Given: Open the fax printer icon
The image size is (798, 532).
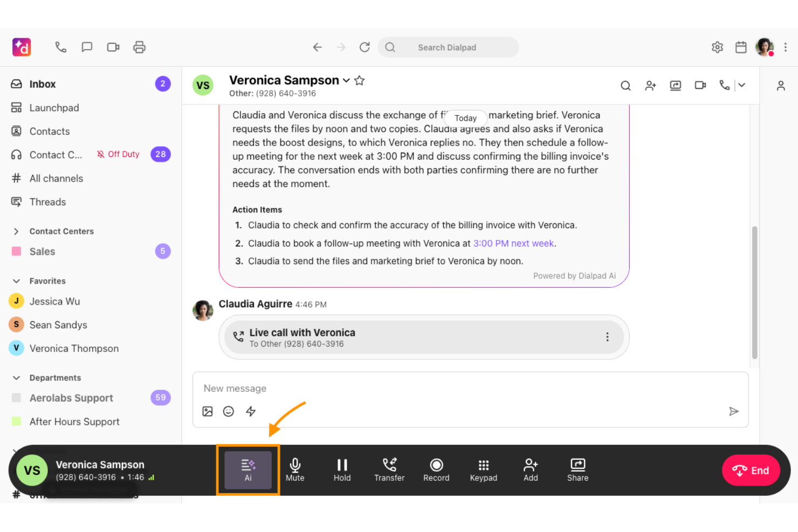Looking at the screenshot, I should (140, 47).
